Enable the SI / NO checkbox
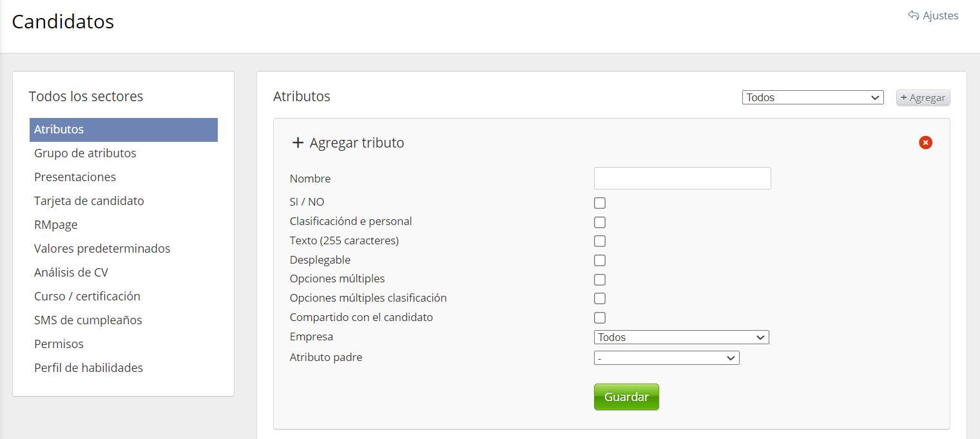This screenshot has height=439, width=980. (600, 203)
